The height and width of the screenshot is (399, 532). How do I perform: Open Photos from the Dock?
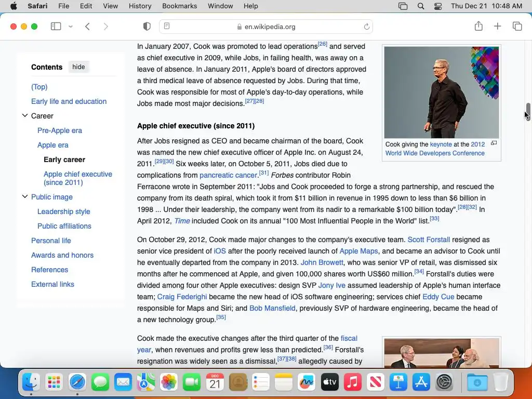169,382
